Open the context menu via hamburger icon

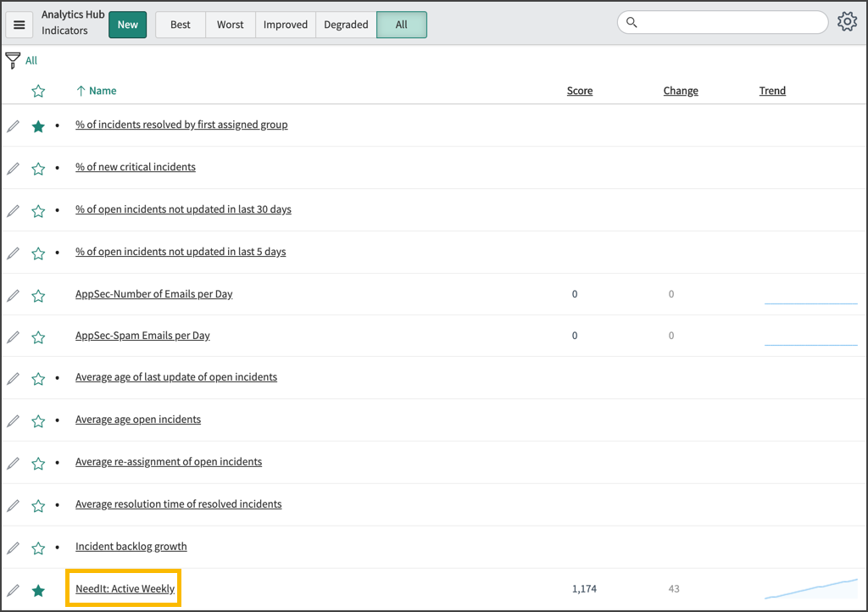point(19,24)
